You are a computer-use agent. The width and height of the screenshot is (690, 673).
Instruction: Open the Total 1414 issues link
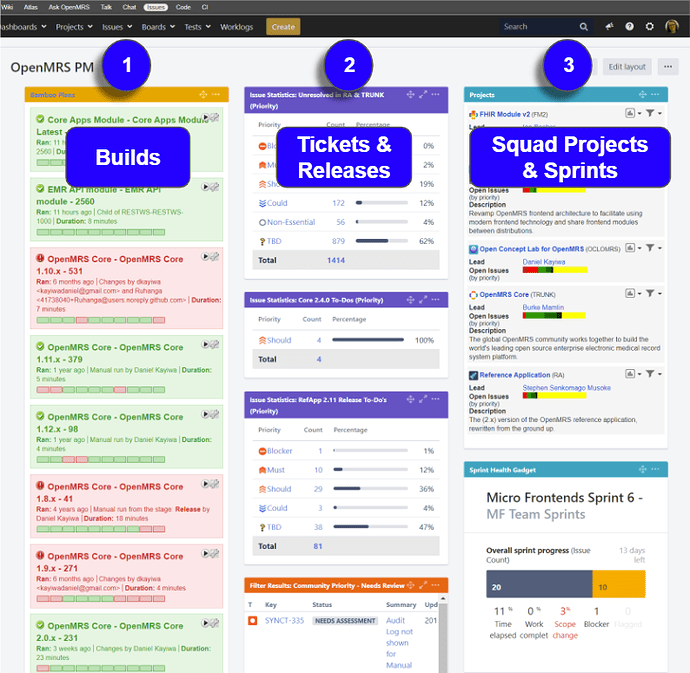point(336,261)
